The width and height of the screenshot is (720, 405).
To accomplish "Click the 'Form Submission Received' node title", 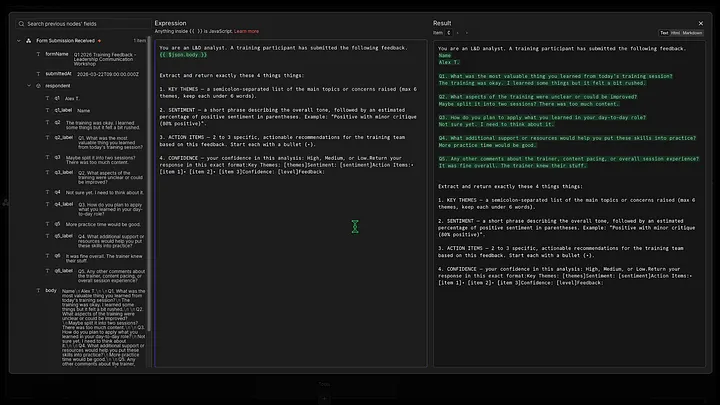I will tap(65, 40).
